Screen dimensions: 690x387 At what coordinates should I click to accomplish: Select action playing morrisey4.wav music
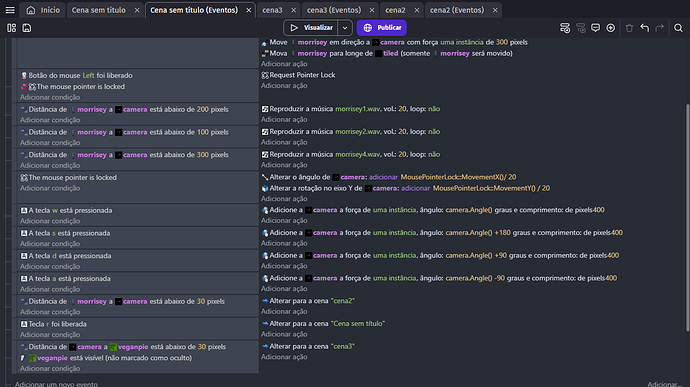[x=351, y=155]
